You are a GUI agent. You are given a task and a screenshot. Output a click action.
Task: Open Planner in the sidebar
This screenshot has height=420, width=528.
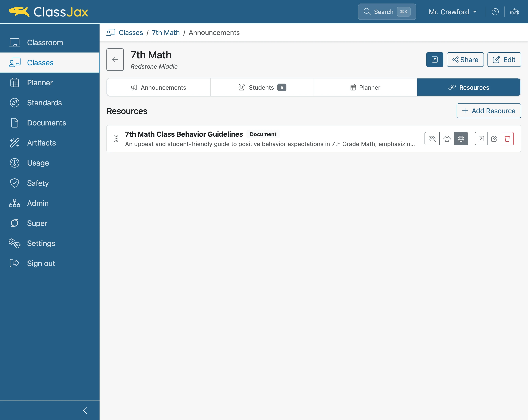point(50,83)
